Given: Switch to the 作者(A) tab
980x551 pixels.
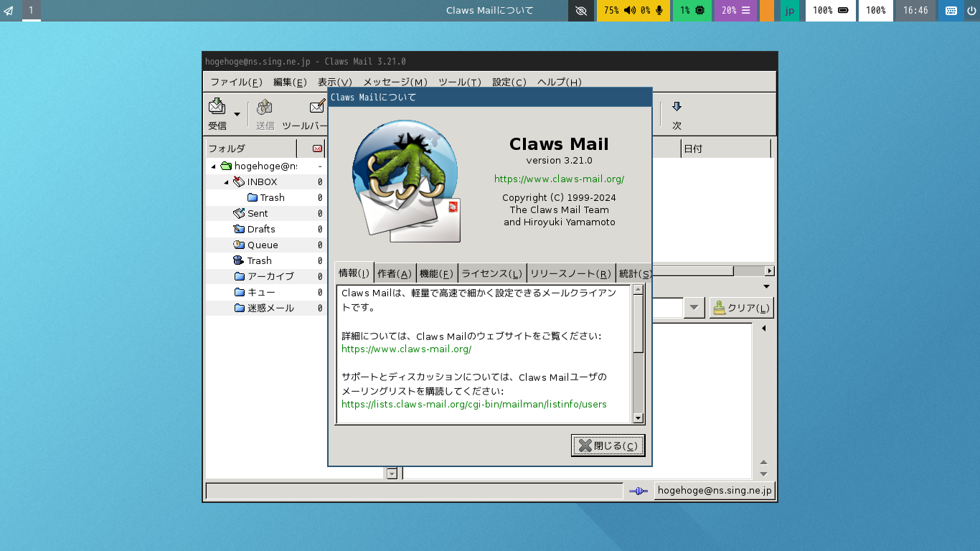Looking at the screenshot, I should point(395,273).
